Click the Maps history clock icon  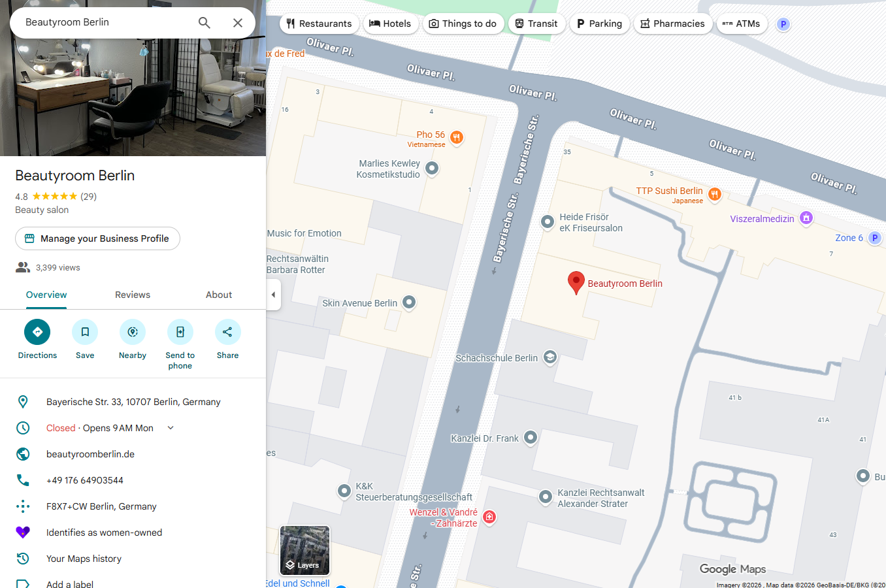click(x=23, y=559)
